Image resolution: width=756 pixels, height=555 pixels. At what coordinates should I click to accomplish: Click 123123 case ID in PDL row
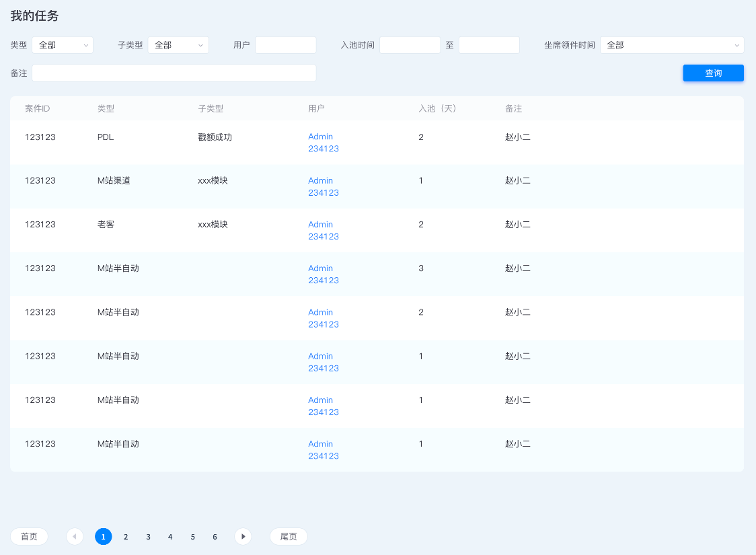pos(40,137)
